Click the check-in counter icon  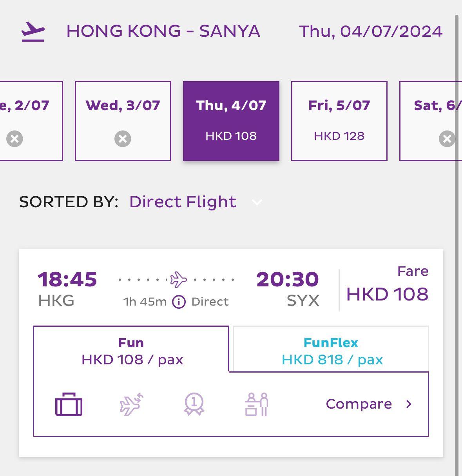coord(257,404)
